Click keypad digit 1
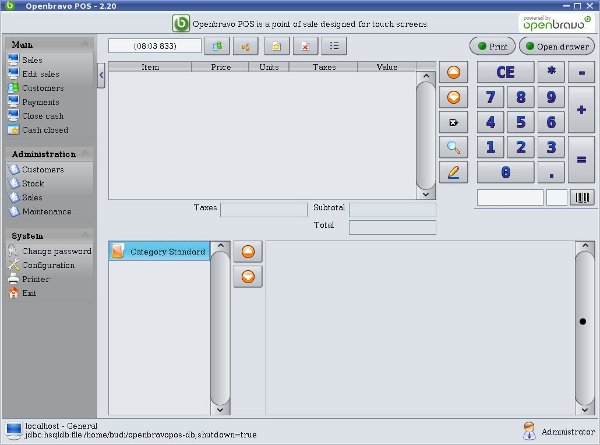This screenshot has width=600, height=445. (490, 147)
